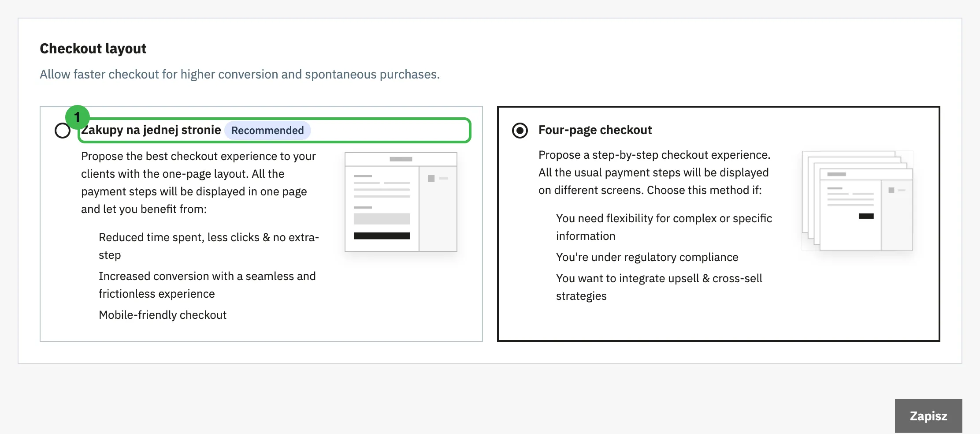Click "Increased conversion with a seamless" bullet
The image size is (980, 434).
[207, 285]
